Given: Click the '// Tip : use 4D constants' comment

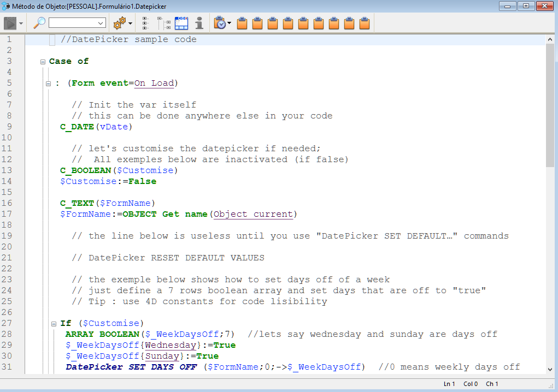Looking at the screenshot, I should [x=199, y=302].
